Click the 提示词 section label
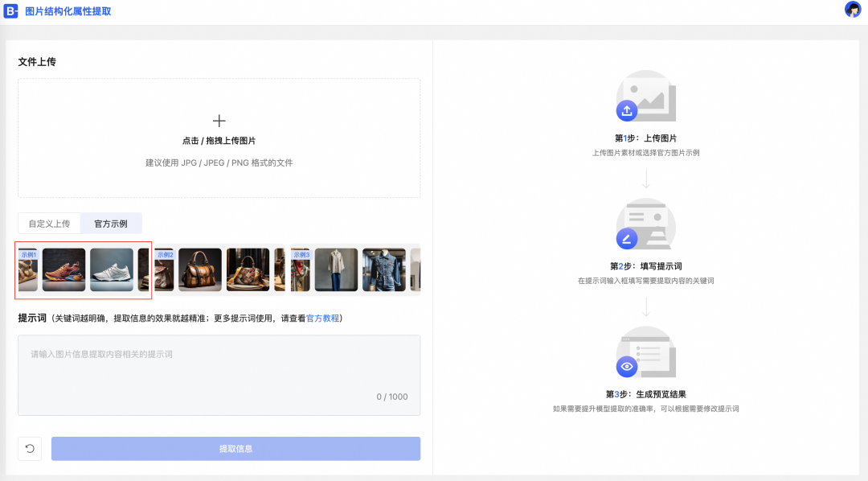The image size is (868, 481). coord(32,318)
